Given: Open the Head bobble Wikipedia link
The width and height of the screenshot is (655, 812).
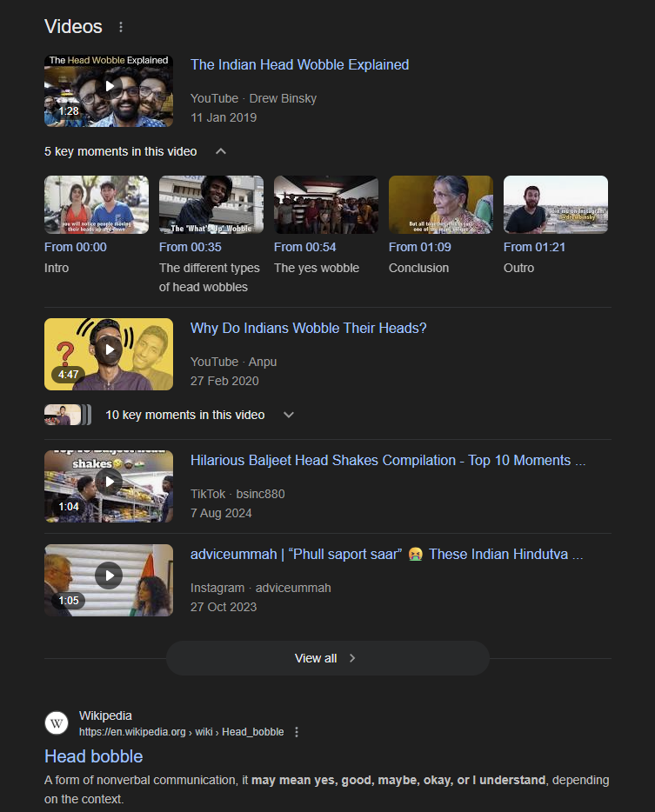Looking at the screenshot, I should (x=94, y=756).
